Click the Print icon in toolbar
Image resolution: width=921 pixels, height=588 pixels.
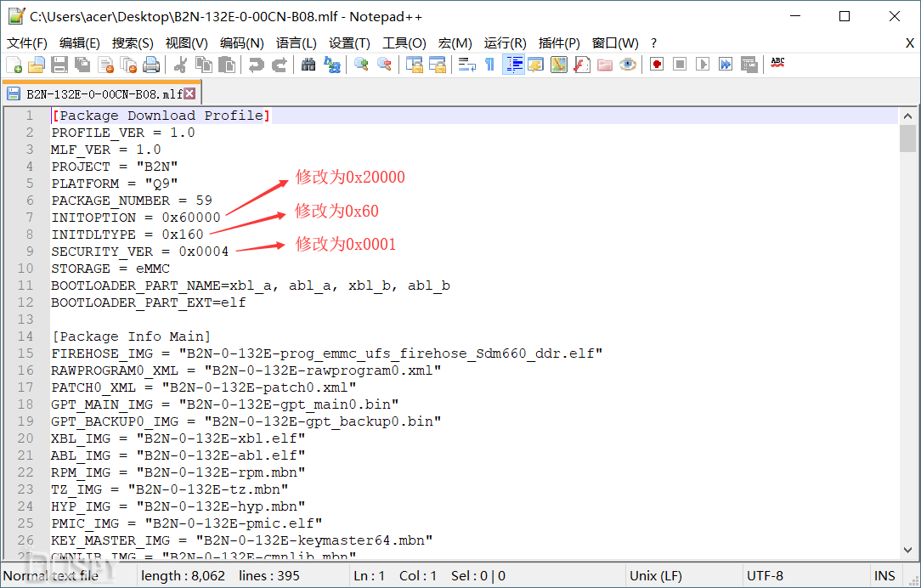151,65
